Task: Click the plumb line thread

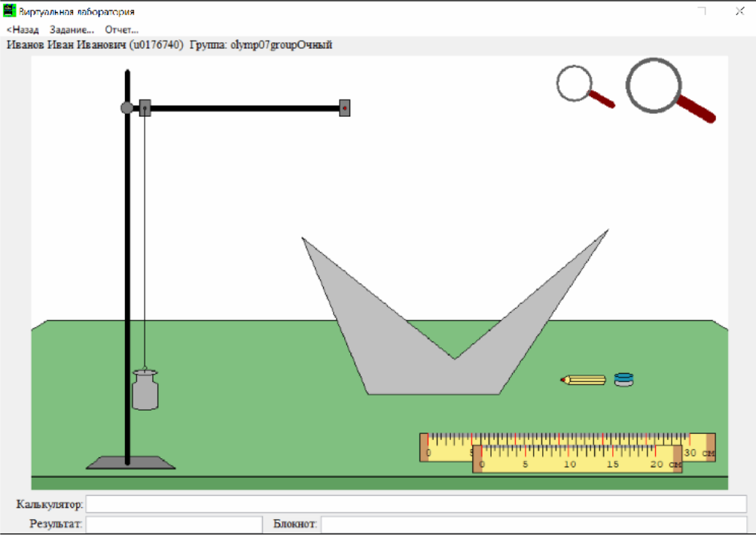Action: point(145,241)
